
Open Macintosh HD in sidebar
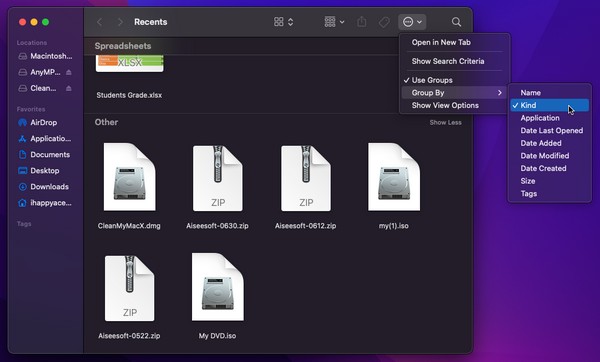tap(45, 56)
